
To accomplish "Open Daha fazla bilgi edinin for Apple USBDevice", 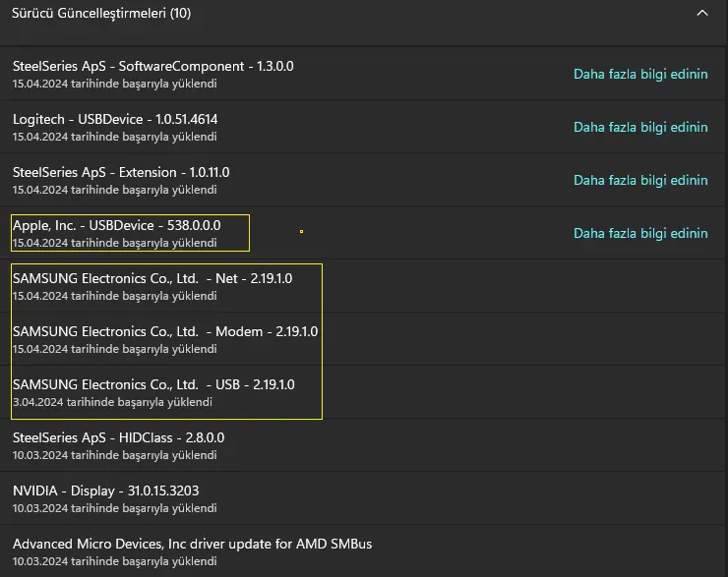I will coord(640,233).
